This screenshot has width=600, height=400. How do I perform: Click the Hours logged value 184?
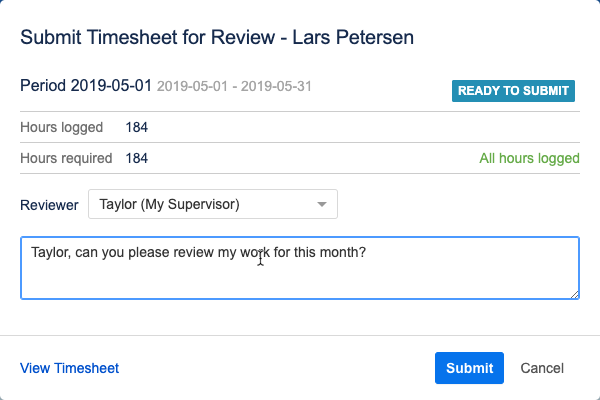pyautogui.click(x=137, y=127)
